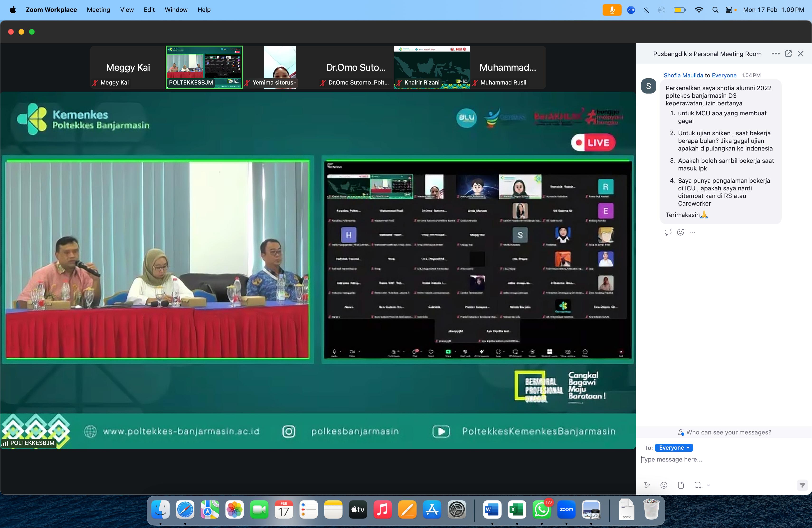Screen dimensions: 812x528
Task: Attach a file to chat message
Action: pos(681,485)
